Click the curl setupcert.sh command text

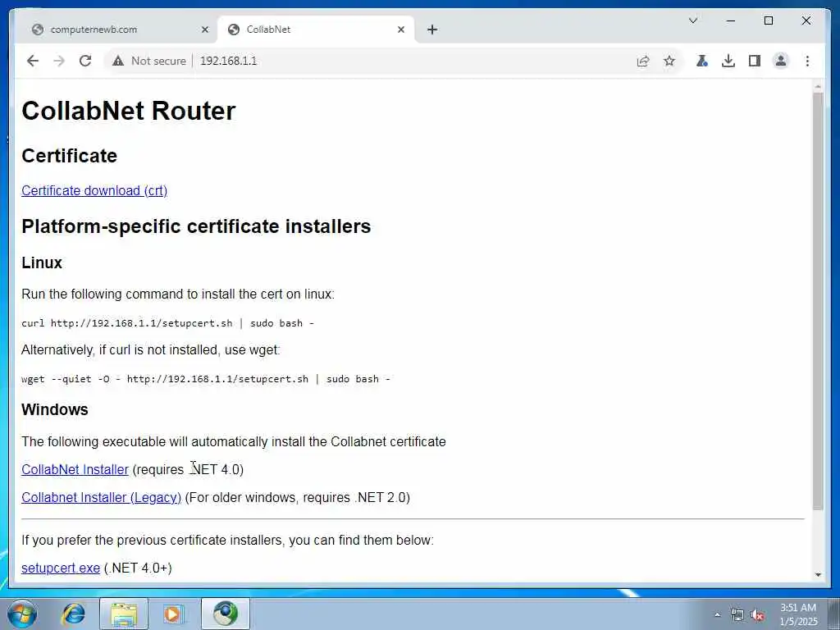click(x=167, y=323)
